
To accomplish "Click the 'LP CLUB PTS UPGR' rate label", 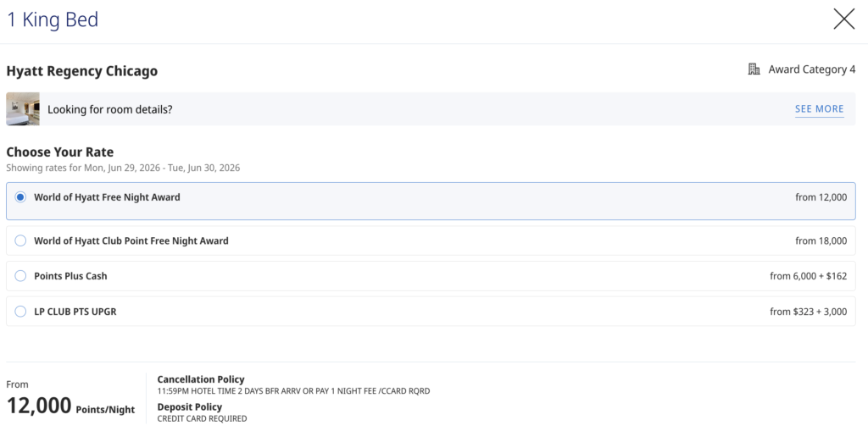I will pos(75,312).
